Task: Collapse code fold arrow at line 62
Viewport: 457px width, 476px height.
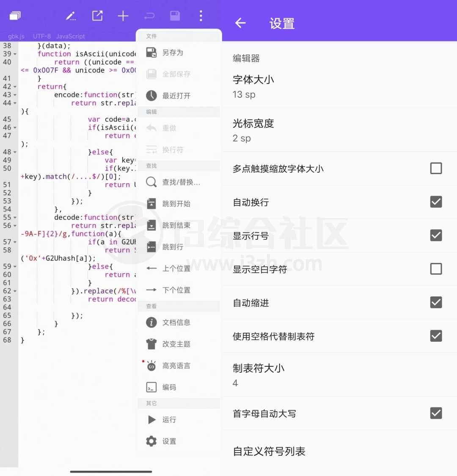Action: click(15, 291)
